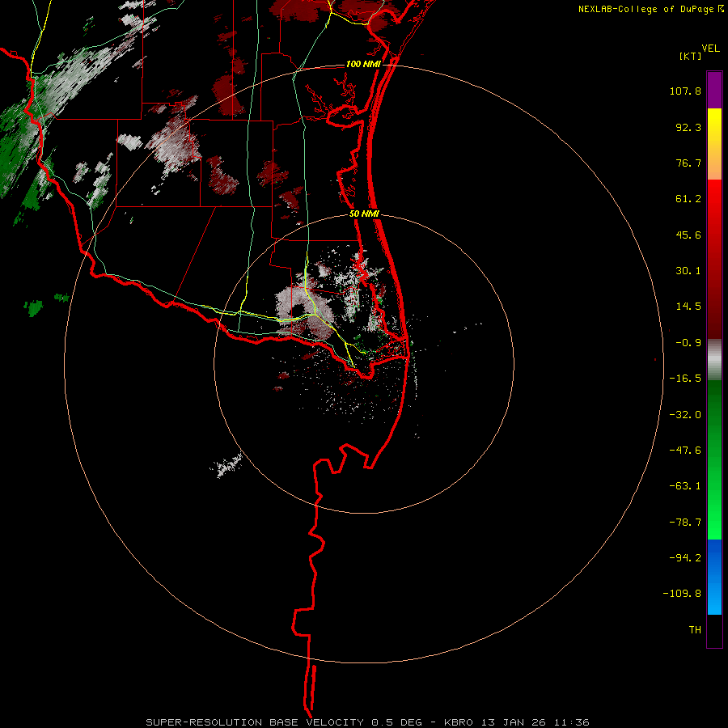Select the 61.2 value on the velocity scale

(x=688, y=199)
